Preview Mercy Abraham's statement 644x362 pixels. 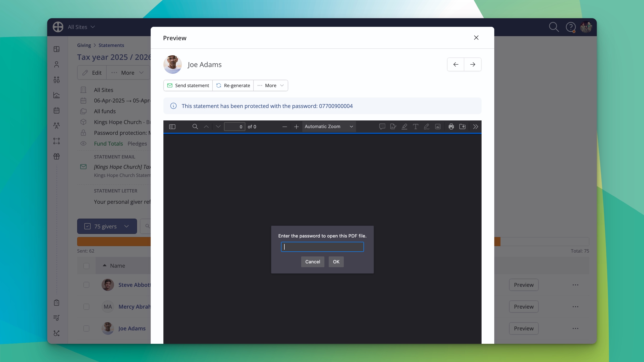click(x=523, y=306)
